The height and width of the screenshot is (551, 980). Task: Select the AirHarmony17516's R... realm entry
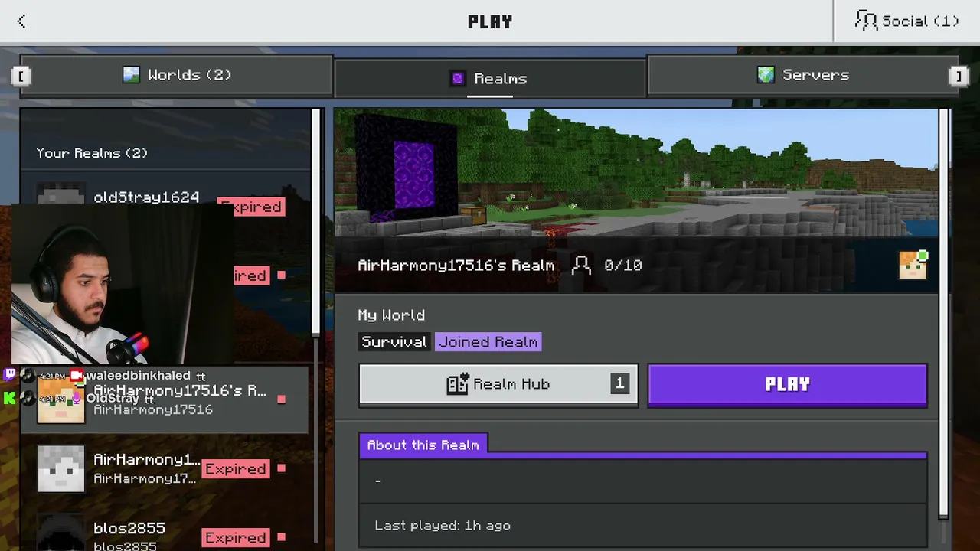coord(165,399)
